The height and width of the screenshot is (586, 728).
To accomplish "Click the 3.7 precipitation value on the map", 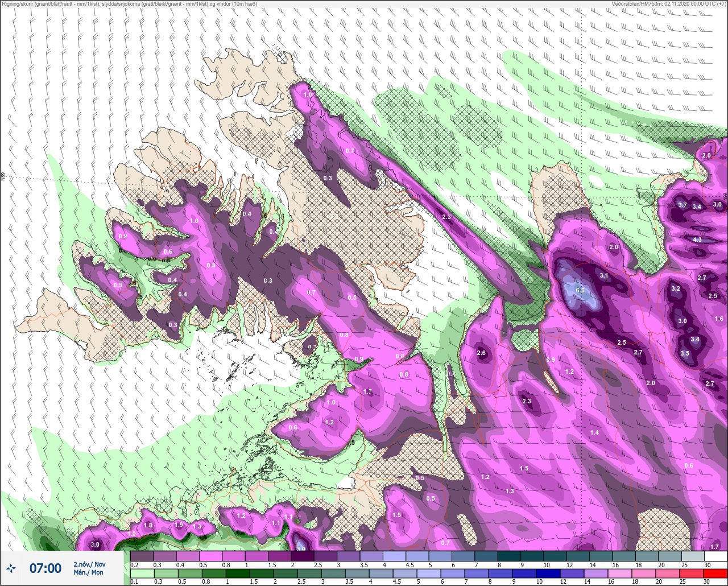I will (x=684, y=205).
